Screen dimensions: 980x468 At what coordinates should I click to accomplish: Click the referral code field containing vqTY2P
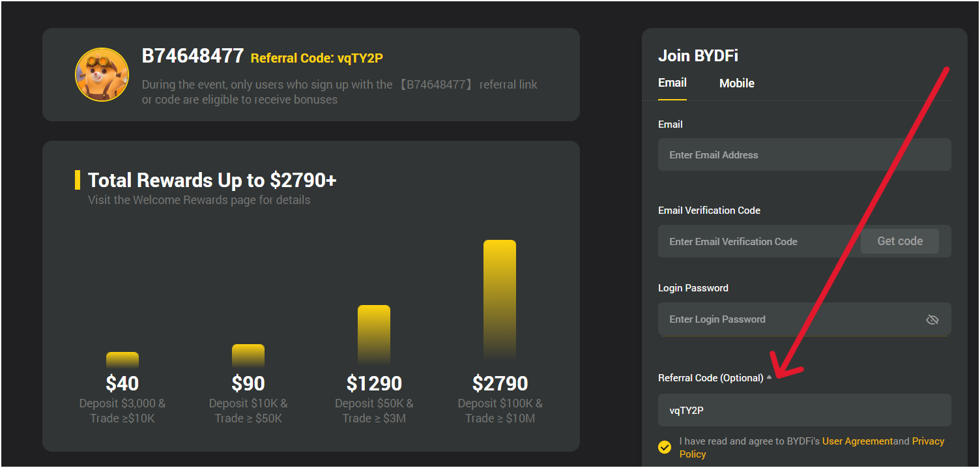804,410
